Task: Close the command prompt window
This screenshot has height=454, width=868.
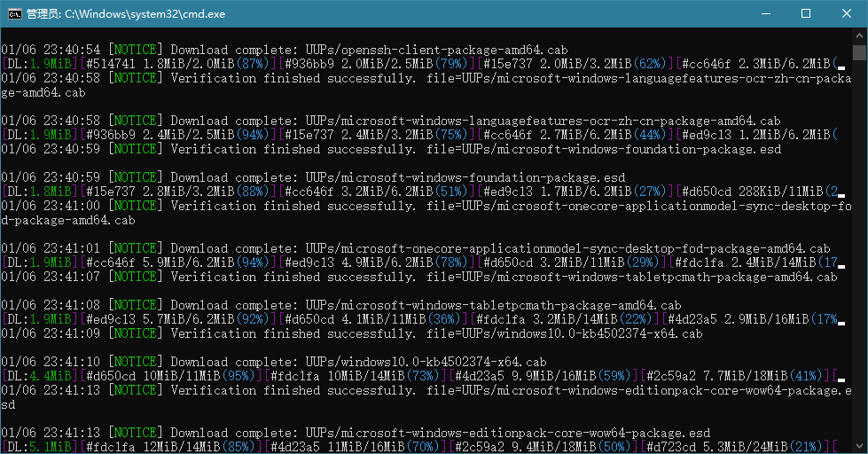Action: coord(847,14)
